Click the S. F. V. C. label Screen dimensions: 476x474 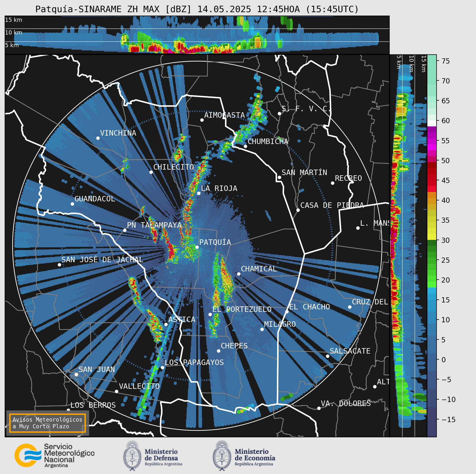pyautogui.click(x=306, y=109)
